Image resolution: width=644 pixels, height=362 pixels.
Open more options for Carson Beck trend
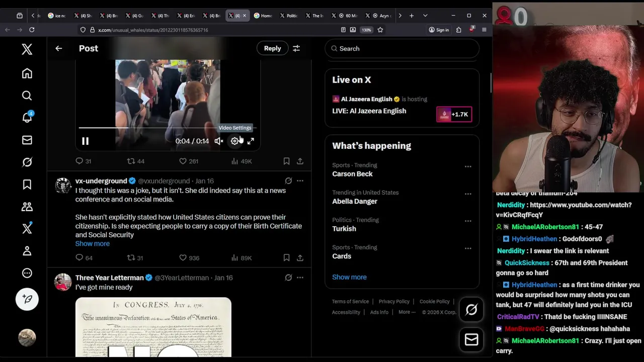click(x=468, y=166)
